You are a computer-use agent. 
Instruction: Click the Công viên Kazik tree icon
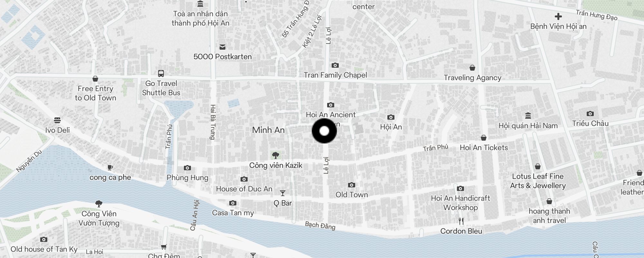[x=275, y=156]
